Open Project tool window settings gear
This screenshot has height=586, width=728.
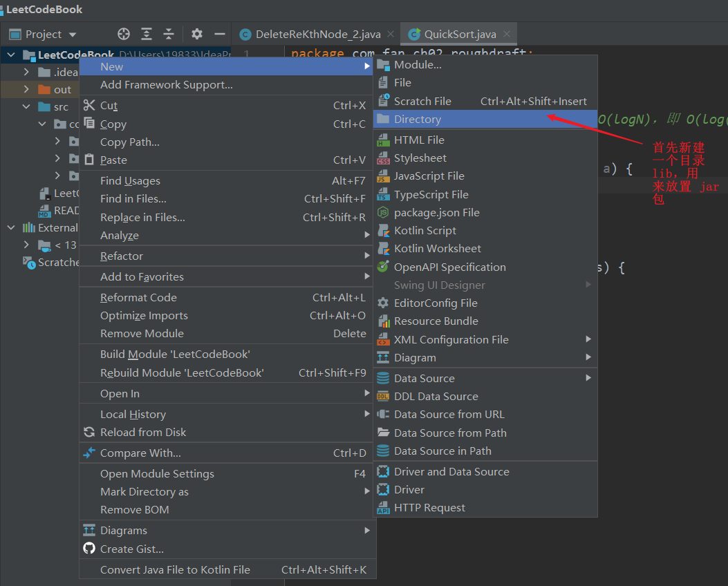(x=197, y=34)
